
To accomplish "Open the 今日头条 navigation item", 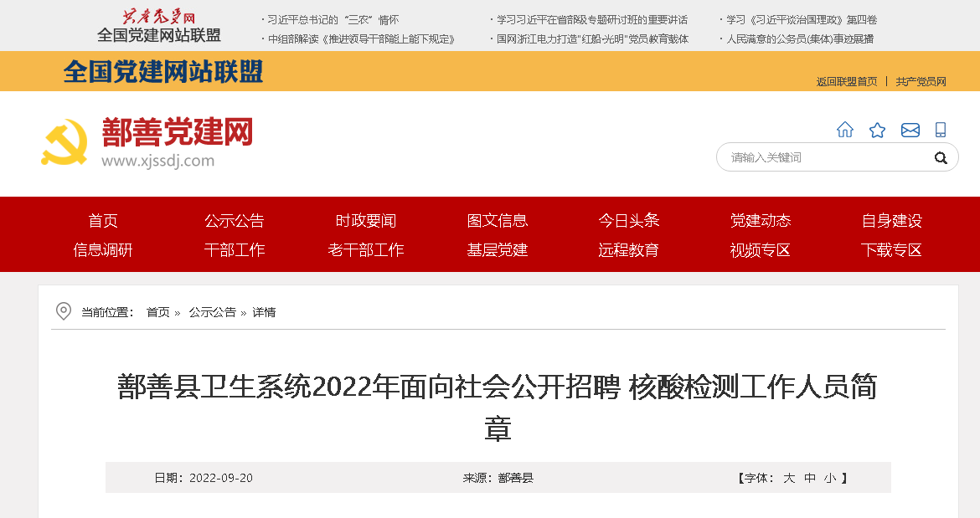I will pos(629,220).
